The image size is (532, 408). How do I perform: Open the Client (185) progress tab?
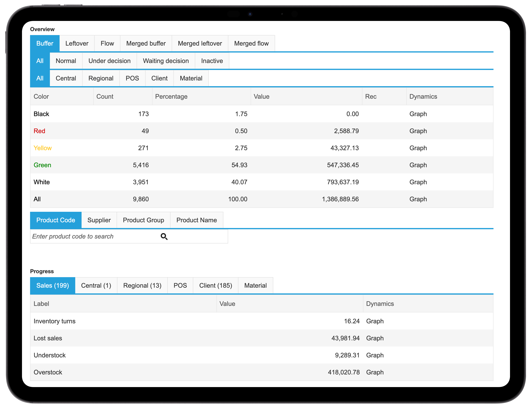click(216, 285)
